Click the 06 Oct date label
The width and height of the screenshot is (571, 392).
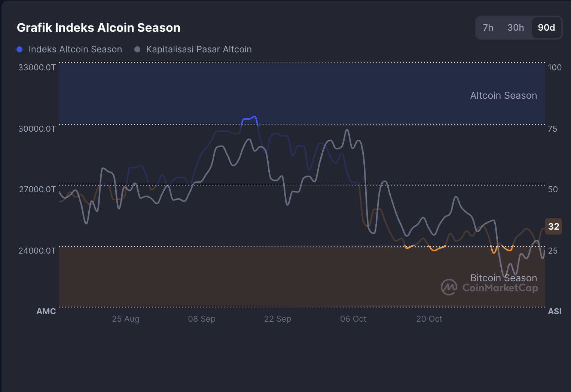click(x=353, y=319)
